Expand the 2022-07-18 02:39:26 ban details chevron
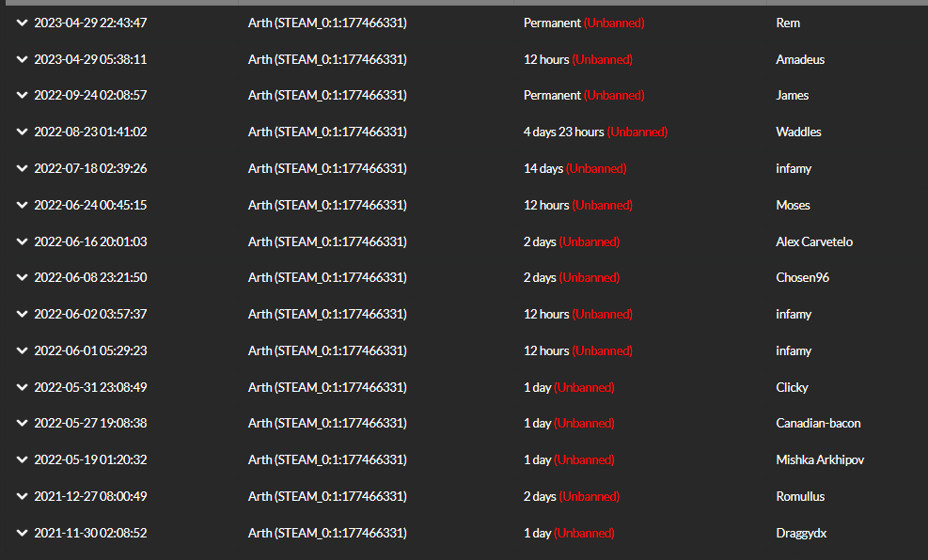Viewport: 928px width, 560px height. pos(22,168)
